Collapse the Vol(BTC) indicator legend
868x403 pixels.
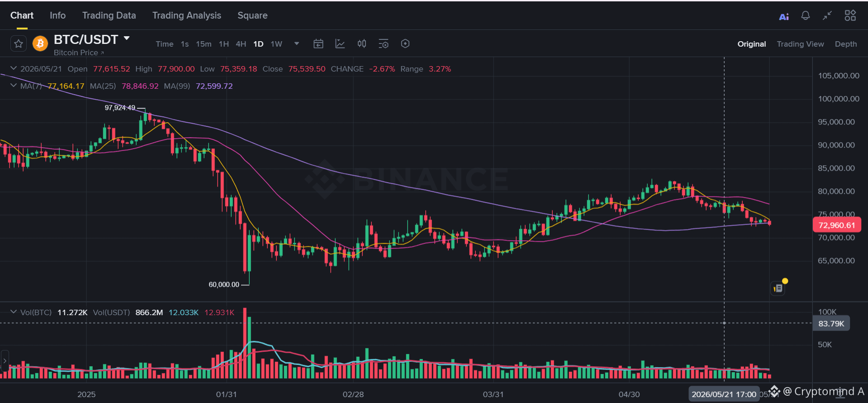point(14,312)
